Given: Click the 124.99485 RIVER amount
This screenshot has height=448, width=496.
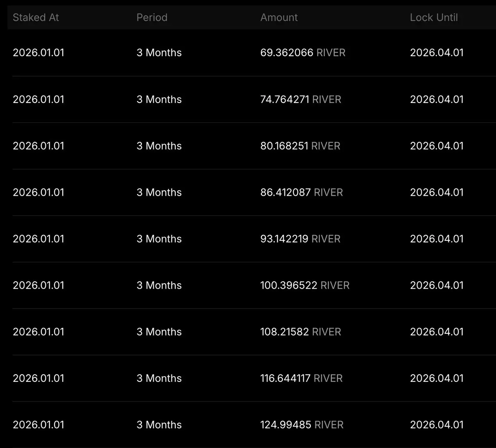Looking at the screenshot, I should coord(302,424).
